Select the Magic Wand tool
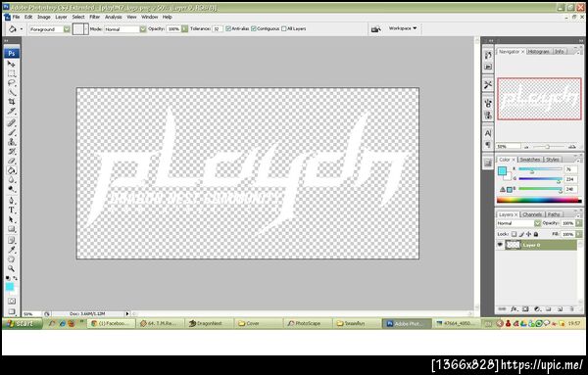 (x=11, y=93)
